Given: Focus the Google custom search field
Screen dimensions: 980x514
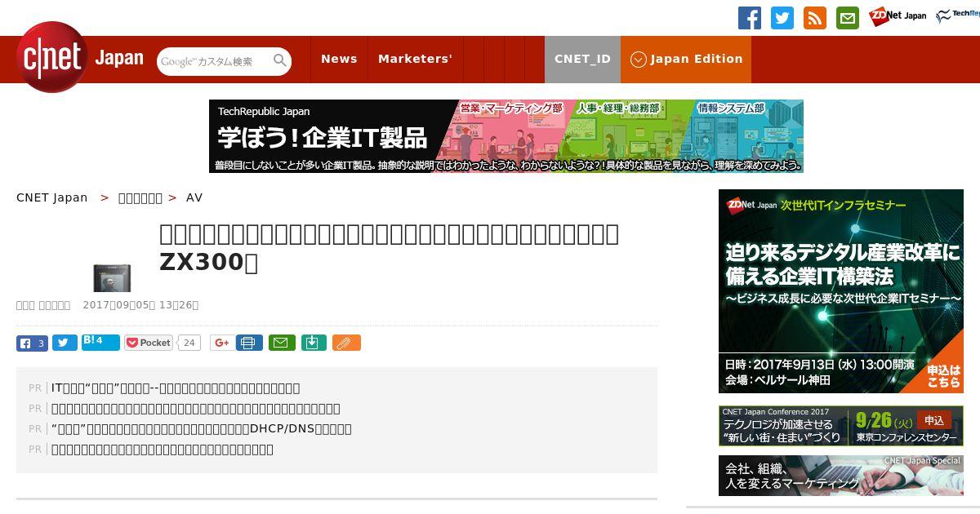Looking at the screenshot, I should pos(215,61).
